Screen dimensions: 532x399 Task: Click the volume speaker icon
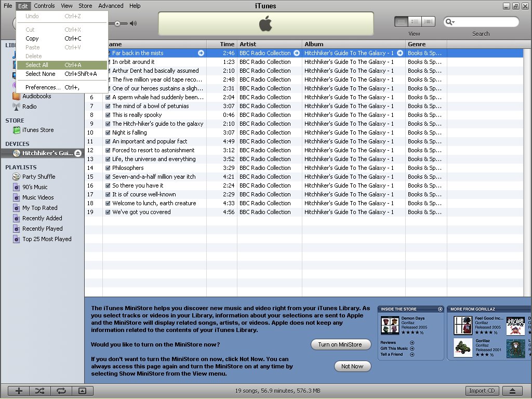[x=134, y=23]
